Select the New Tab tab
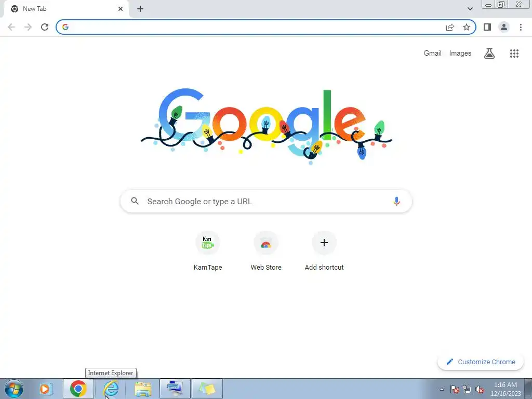The width and height of the screenshot is (532, 399). click(x=66, y=9)
